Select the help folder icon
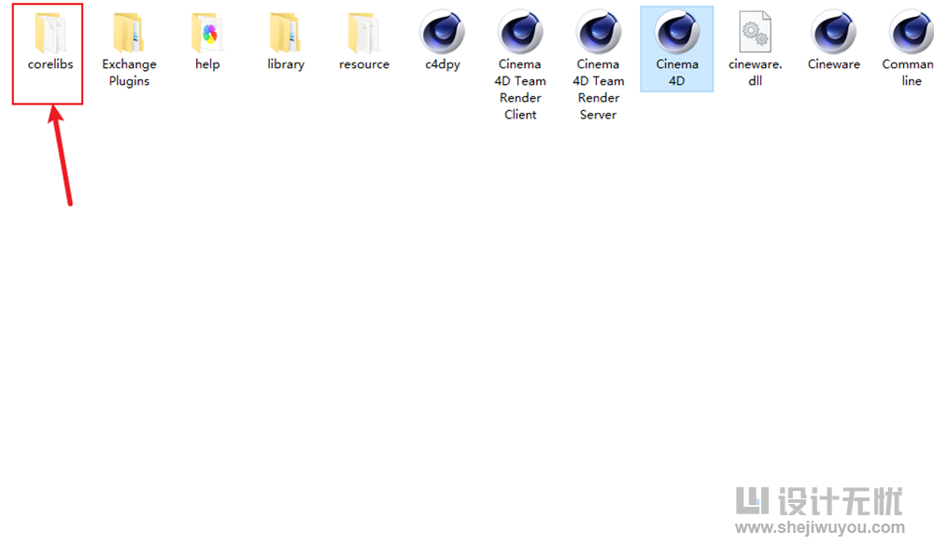Image resolution: width=934 pixels, height=560 pixels. pos(207,33)
